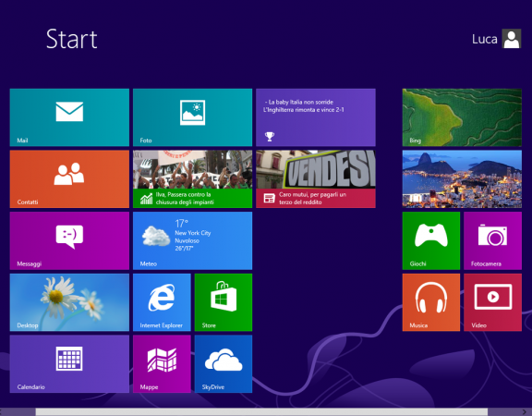This screenshot has height=416, width=532.
Task: Open the Fotocamera camera tile
Action: click(492, 240)
